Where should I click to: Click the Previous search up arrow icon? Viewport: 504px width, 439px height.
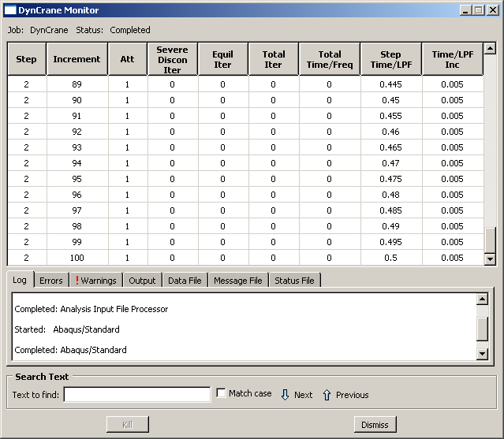[327, 394]
